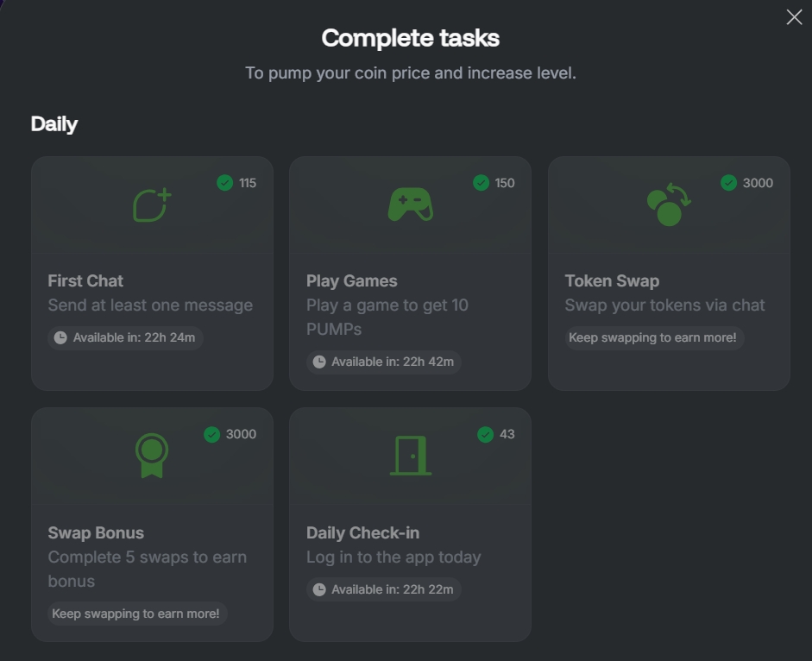
Task: Click the game controller icon
Action: coord(410,205)
